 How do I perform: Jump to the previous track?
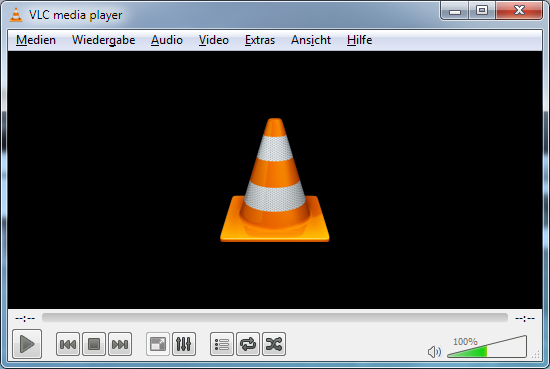coord(68,344)
